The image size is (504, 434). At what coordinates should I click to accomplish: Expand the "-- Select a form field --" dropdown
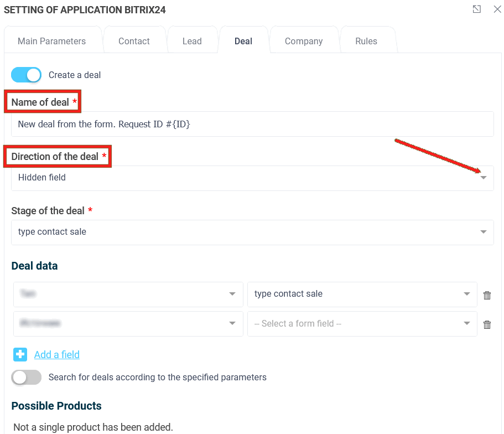(x=466, y=324)
